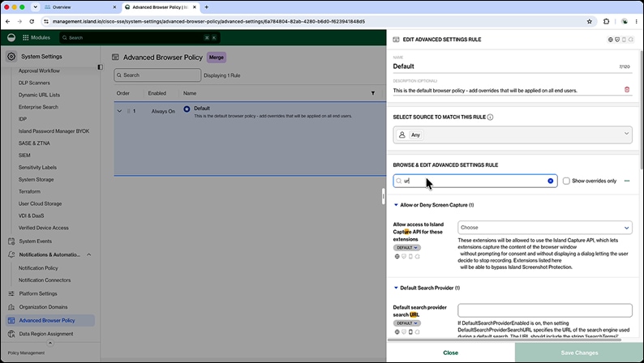644x363 pixels.
Task: Open the browser three-dot menu
Action: coord(636,21)
